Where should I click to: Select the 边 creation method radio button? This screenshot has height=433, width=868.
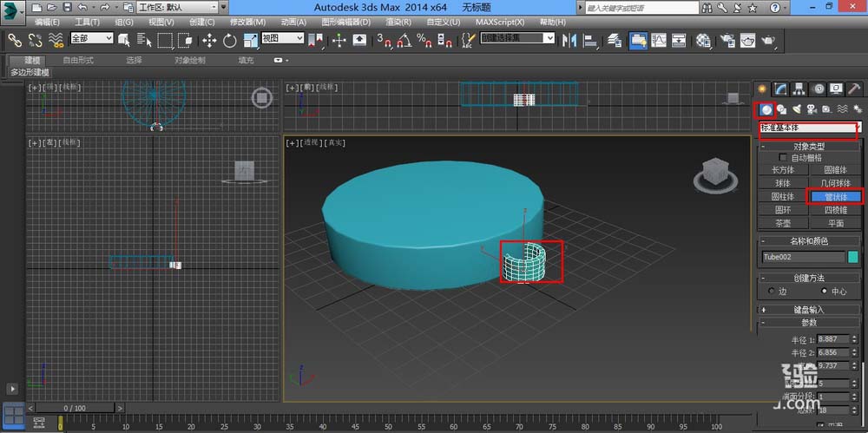(770, 291)
